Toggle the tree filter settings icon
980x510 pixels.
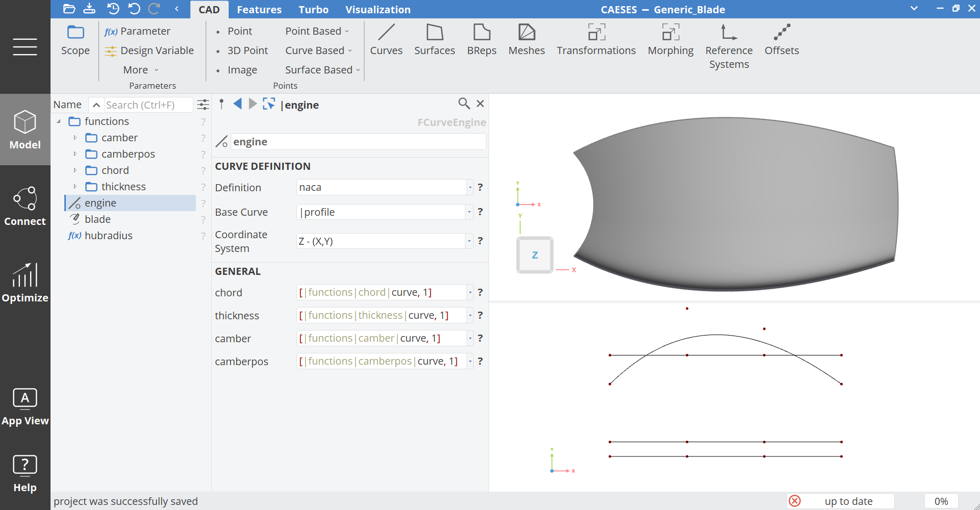pyautogui.click(x=203, y=105)
